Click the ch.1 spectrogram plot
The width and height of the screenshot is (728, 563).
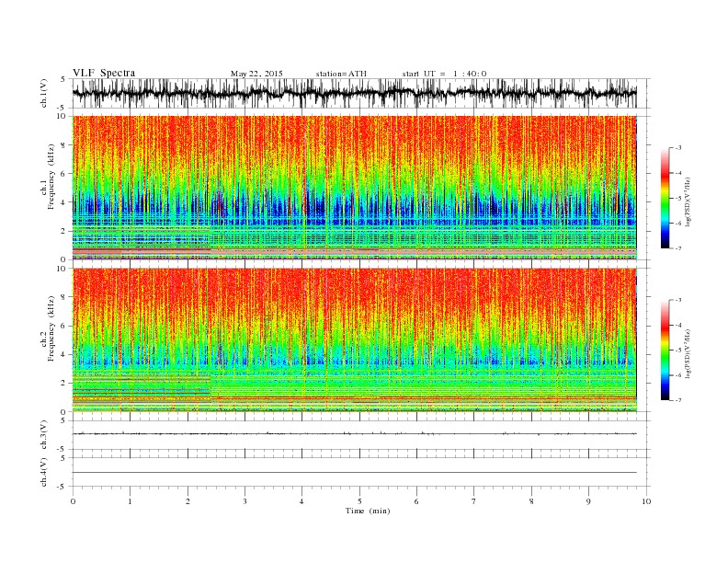click(355, 188)
